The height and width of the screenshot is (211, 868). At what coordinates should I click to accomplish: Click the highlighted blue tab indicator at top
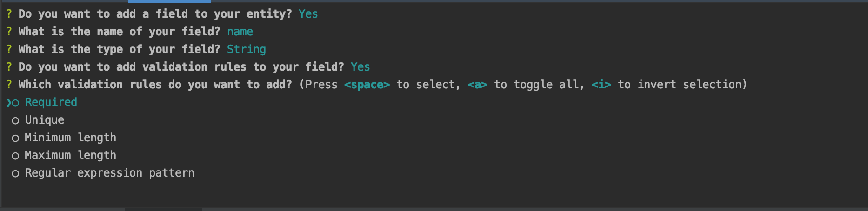click(170, 1)
